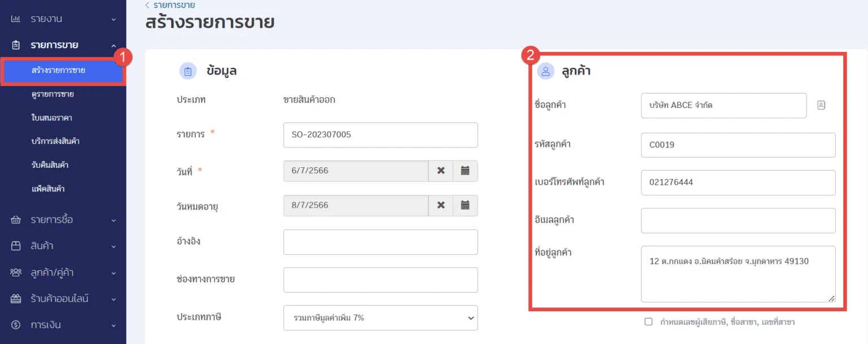Expand the สินค้า sidebar menu

62,246
